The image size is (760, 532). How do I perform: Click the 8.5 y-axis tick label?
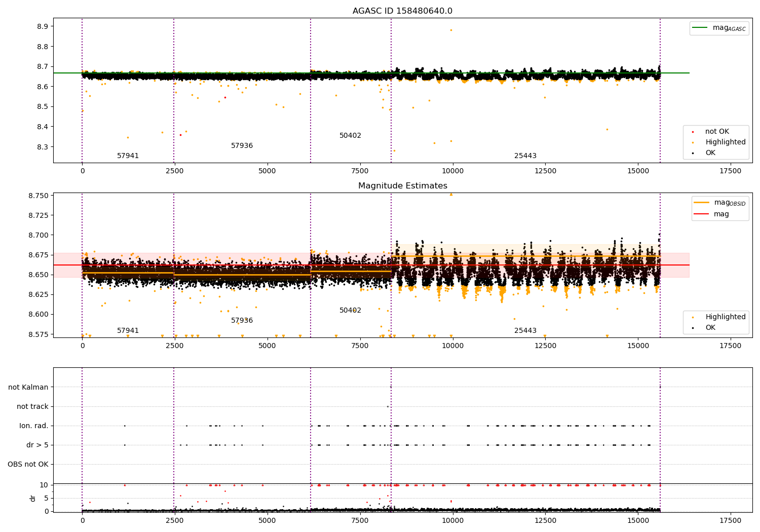(x=42, y=107)
